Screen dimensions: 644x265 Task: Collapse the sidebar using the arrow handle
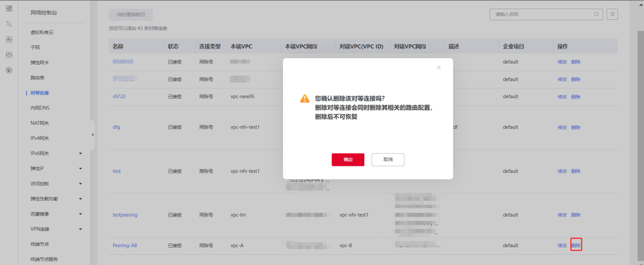tap(93, 135)
